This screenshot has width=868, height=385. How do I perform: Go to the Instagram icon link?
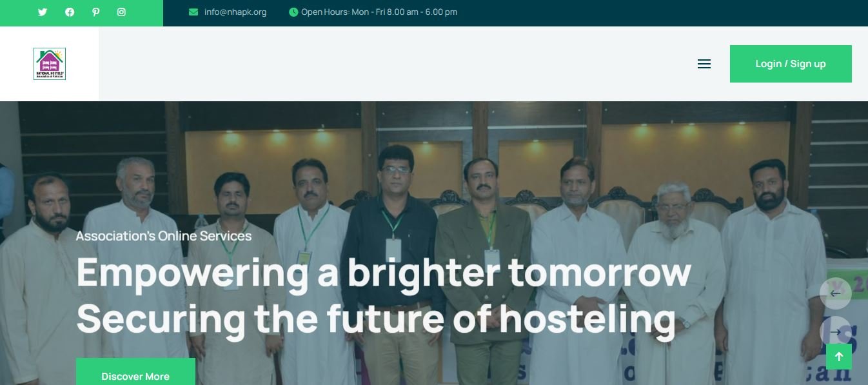121,12
